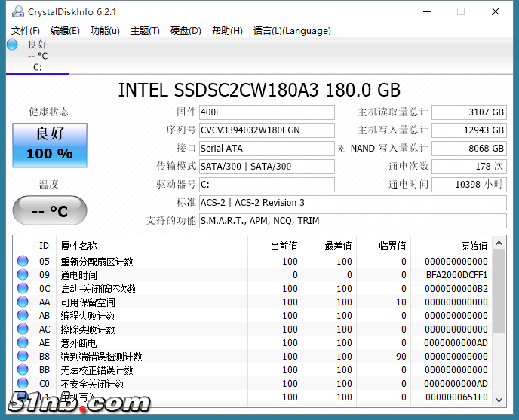Open the 语言(L)(Language) menu

coord(292,31)
